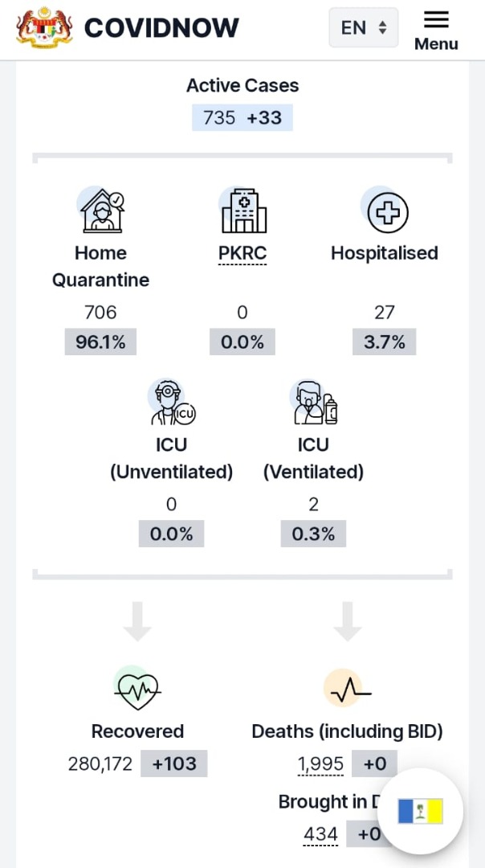Click the 96.1% Home Quarantine badge
The image size is (485, 868).
(x=100, y=342)
